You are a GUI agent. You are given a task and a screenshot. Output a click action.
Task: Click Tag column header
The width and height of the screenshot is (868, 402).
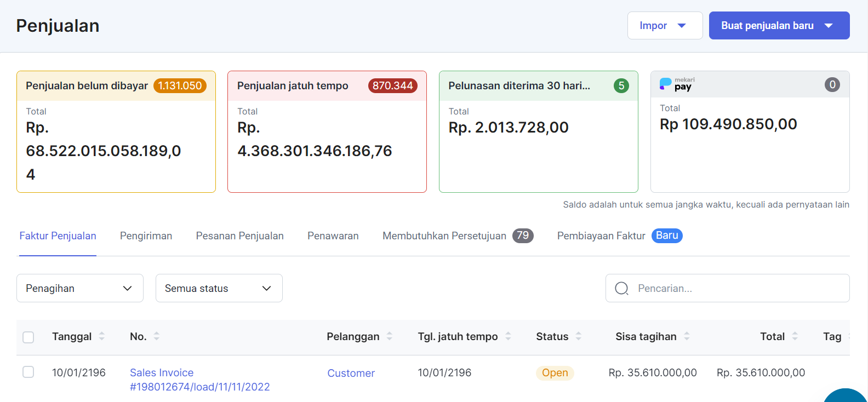[x=832, y=336]
